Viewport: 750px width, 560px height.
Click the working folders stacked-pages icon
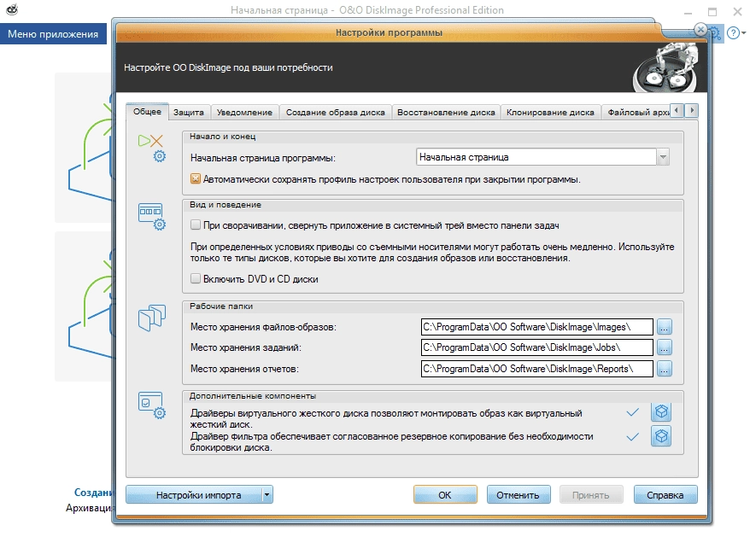152,318
